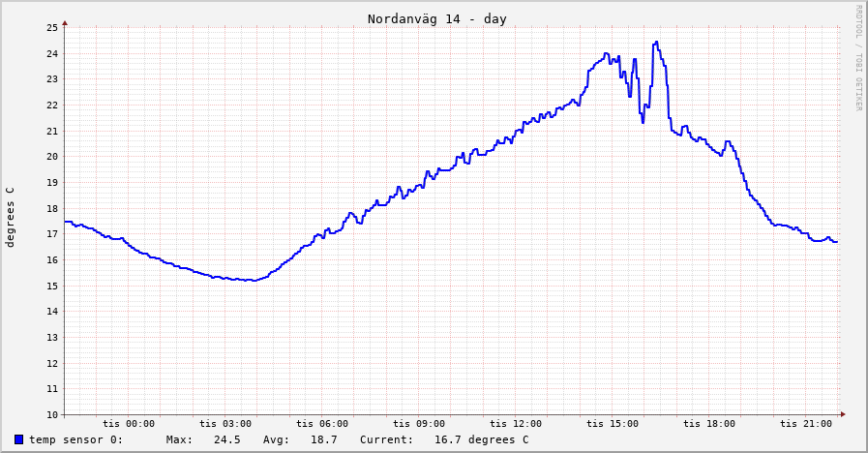The width and height of the screenshot is (868, 453).
Task: Click the y-axis value 15
Action: click(52, 287)
